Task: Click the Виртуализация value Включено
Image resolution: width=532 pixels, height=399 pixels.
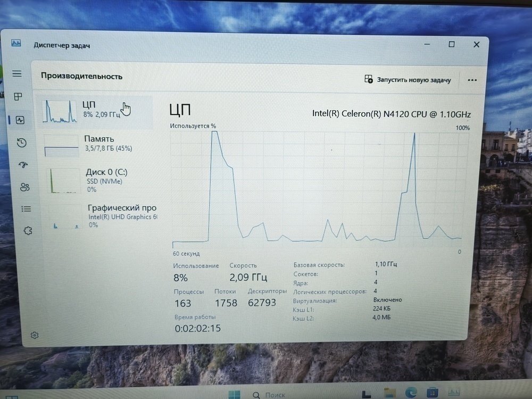Action: click(x=387, y=300)
